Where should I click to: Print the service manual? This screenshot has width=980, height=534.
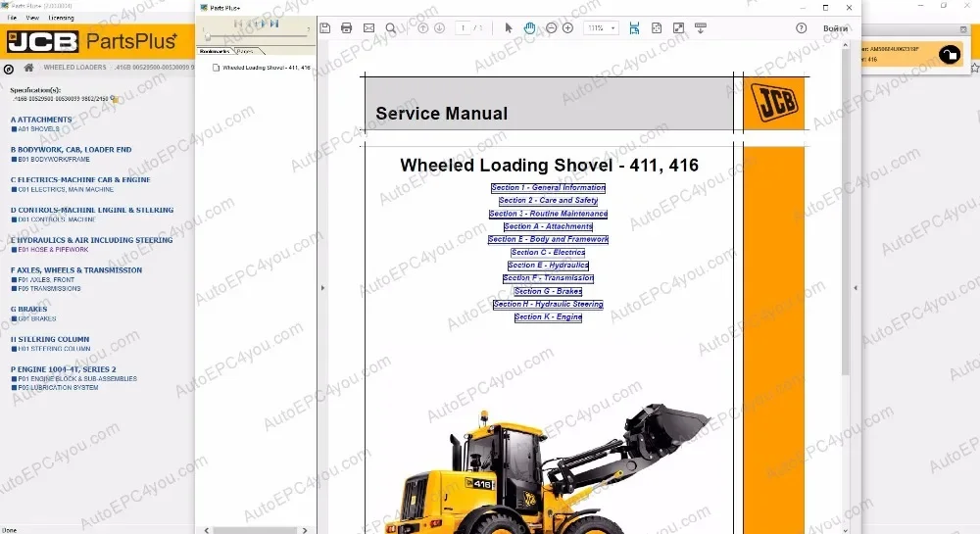coord(346,28)
